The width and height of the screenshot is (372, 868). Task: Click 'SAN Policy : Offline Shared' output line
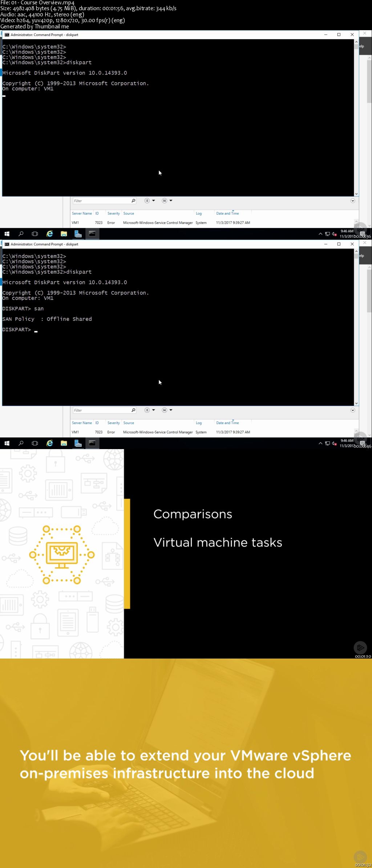tap(47, 319)
